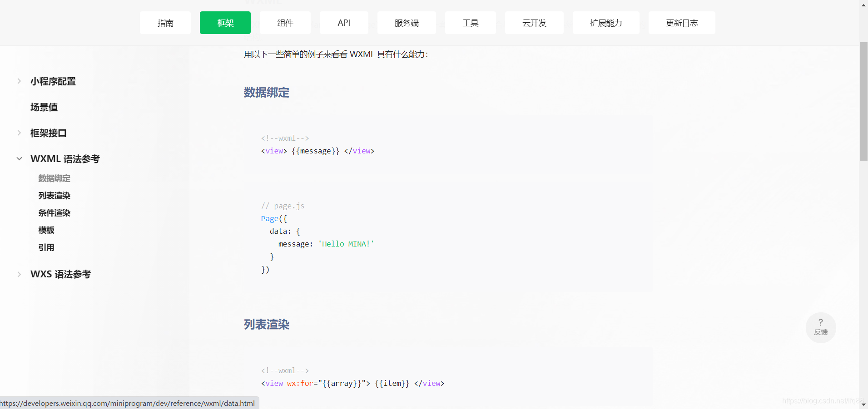Viewport: 868px width, 409px height.
Task: Select the 框架 tab
Action: click(225, 23)
